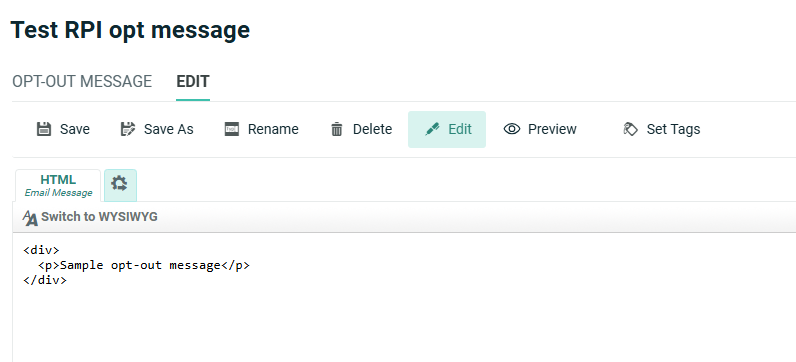Viewport: 796px width, 362px height.
Task: Click the Rename button label
Action: click(x=273, y=129)
